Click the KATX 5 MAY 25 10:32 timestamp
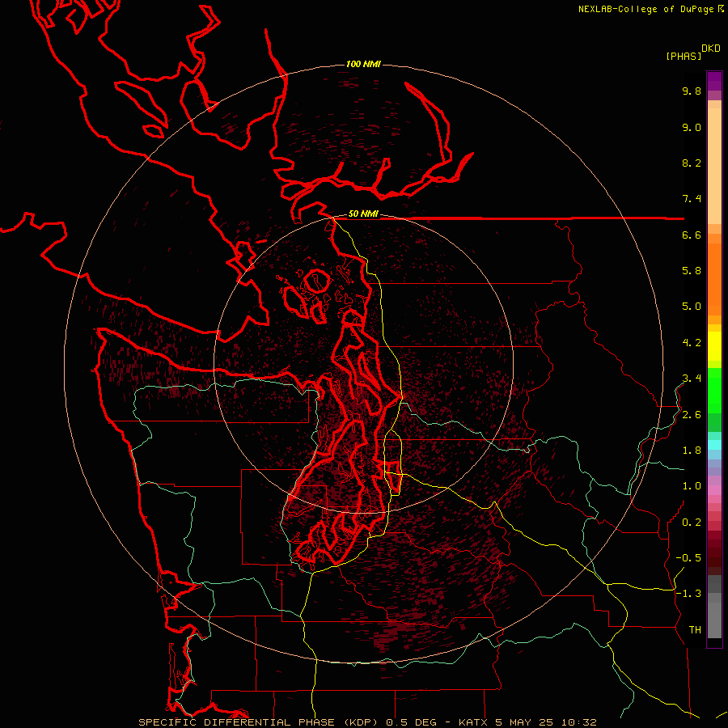The width and height of the screenshot is (728, 728). pyautogui.click(x=527, y=722)
